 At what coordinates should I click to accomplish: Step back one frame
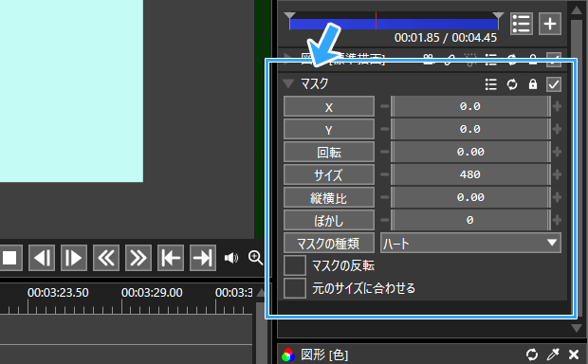42,258
